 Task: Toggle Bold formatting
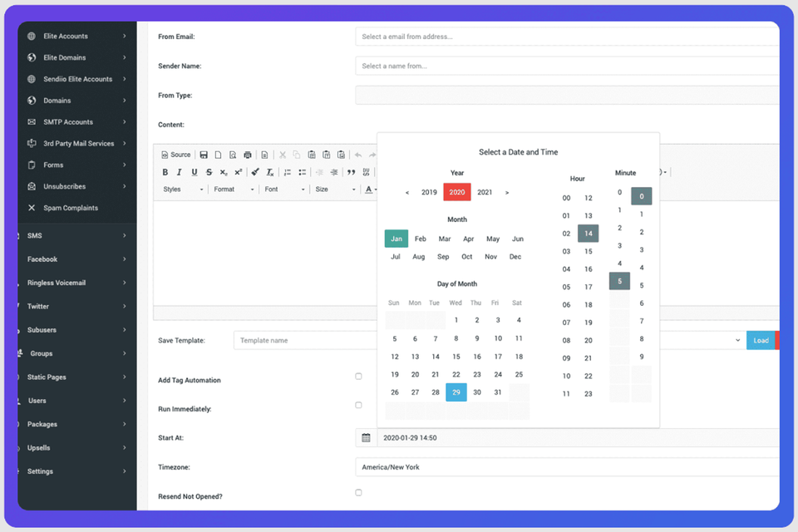(x=165, y=172)
